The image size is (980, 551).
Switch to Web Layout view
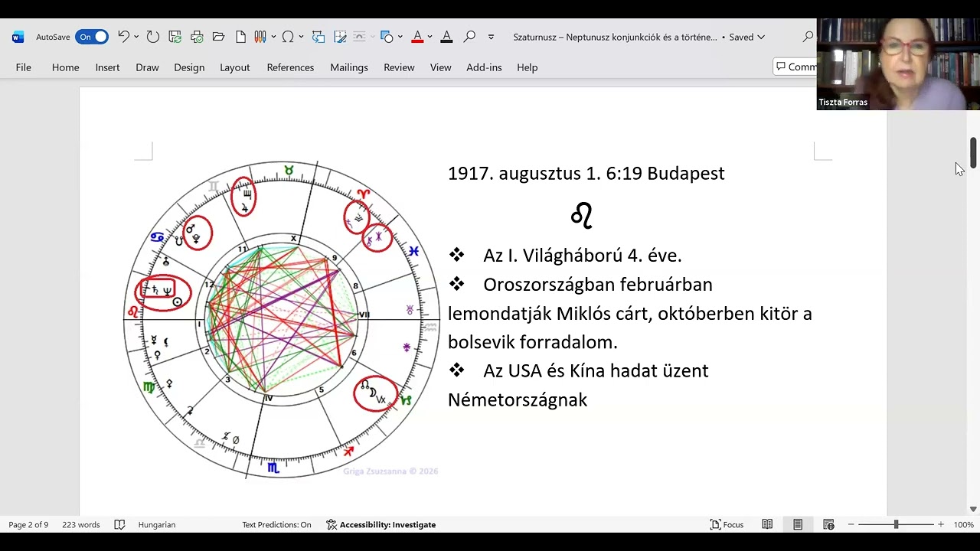coord(828,525)
